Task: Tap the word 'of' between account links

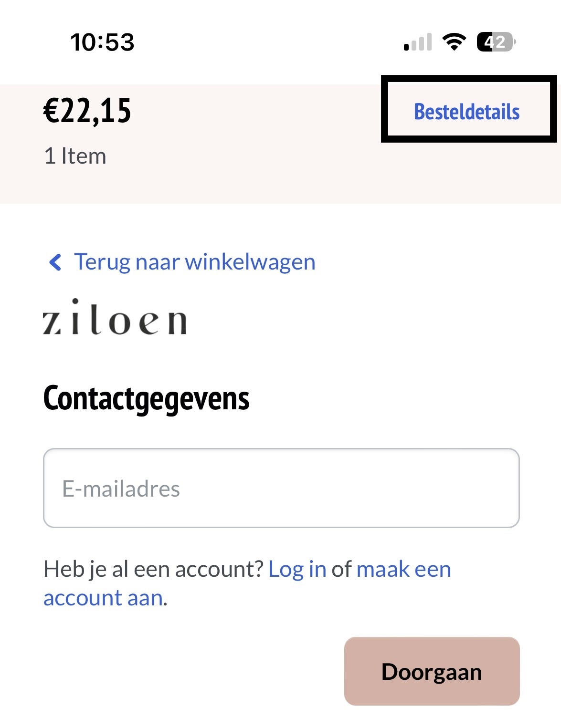Action: (341, 569)
